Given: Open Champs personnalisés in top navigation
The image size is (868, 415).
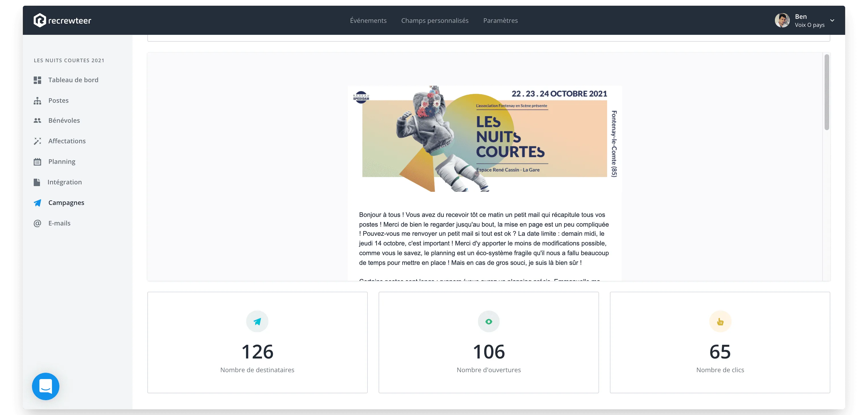Looking at the screenshot, I should [x=435, y=20].
